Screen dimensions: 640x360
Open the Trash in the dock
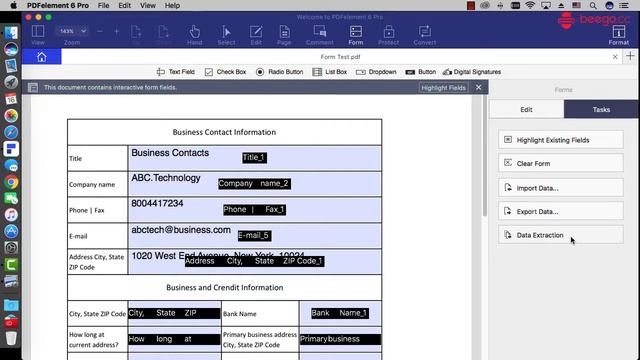pos(11,338)
